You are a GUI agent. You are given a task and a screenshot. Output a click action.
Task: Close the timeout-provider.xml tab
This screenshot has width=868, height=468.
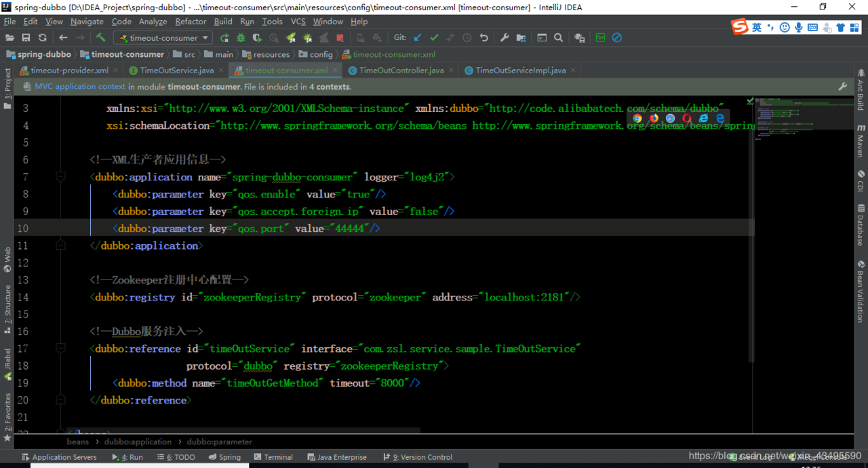pos(116,70)
